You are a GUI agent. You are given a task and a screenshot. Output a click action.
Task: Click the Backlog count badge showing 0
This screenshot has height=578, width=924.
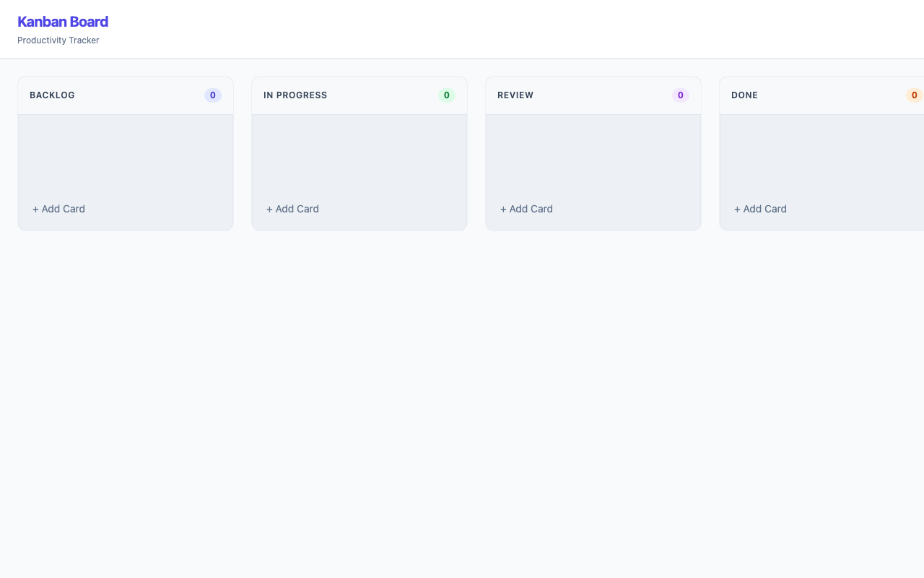pos(213,95)
